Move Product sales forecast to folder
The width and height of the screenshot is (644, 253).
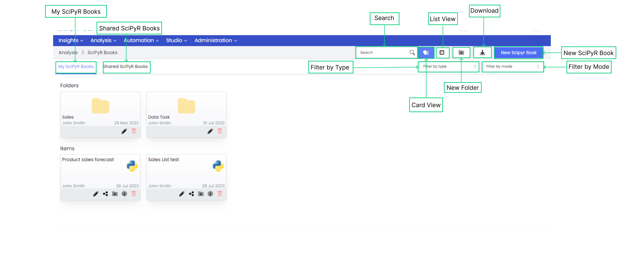115,194
